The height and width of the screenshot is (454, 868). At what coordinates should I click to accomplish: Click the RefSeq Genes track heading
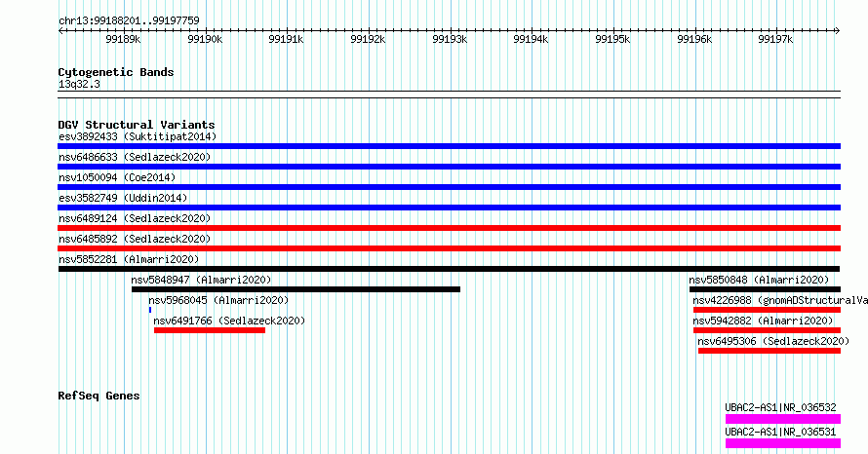tap(99, 396)
